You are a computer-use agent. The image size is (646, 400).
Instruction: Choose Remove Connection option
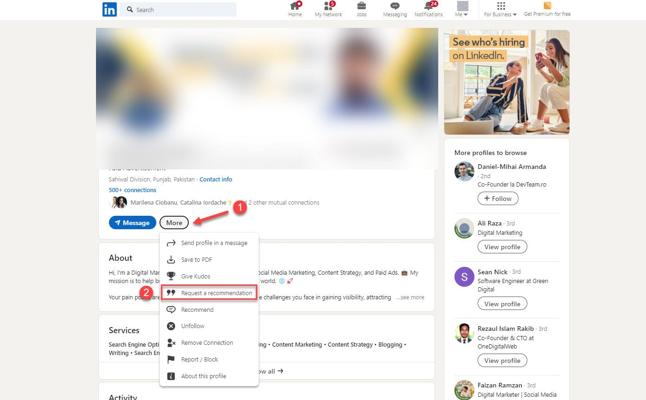coord(209,342)
